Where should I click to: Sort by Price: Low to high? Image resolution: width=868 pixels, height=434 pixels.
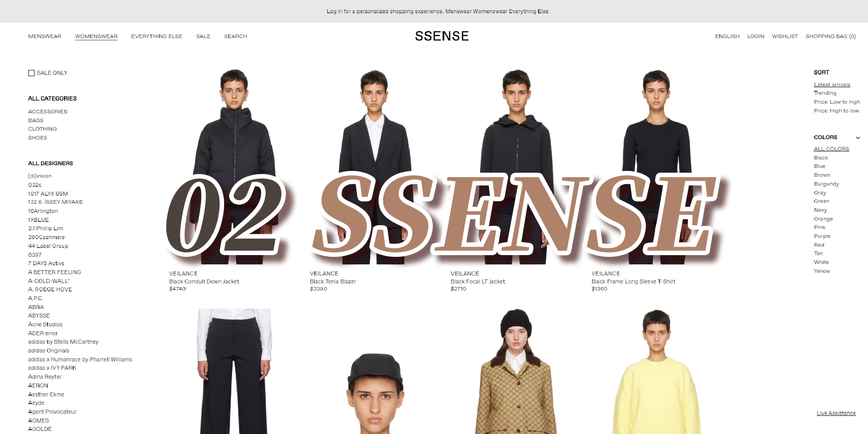pos(837,102)
